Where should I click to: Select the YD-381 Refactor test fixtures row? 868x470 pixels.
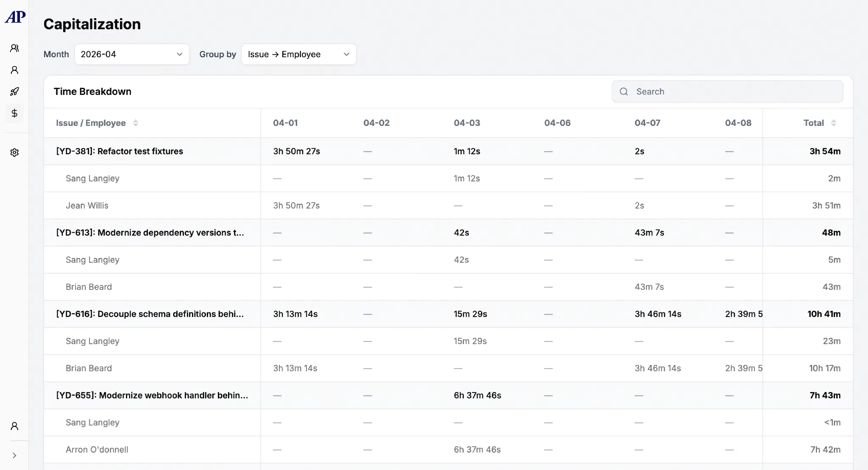click(448, 151)
